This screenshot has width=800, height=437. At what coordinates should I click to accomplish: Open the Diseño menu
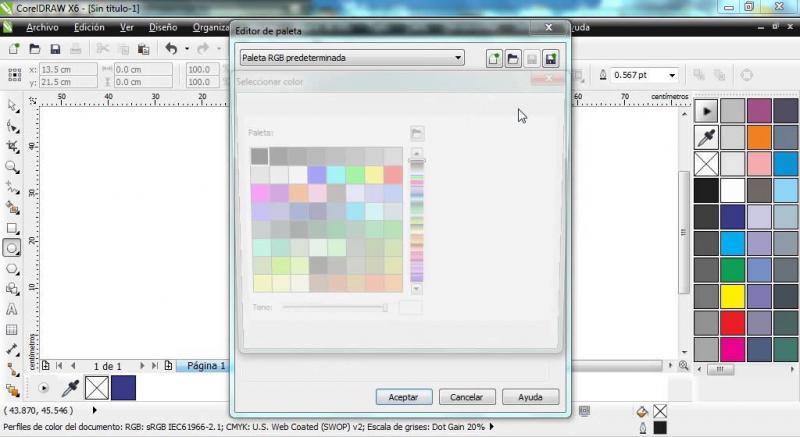click(x=163, y=28)
